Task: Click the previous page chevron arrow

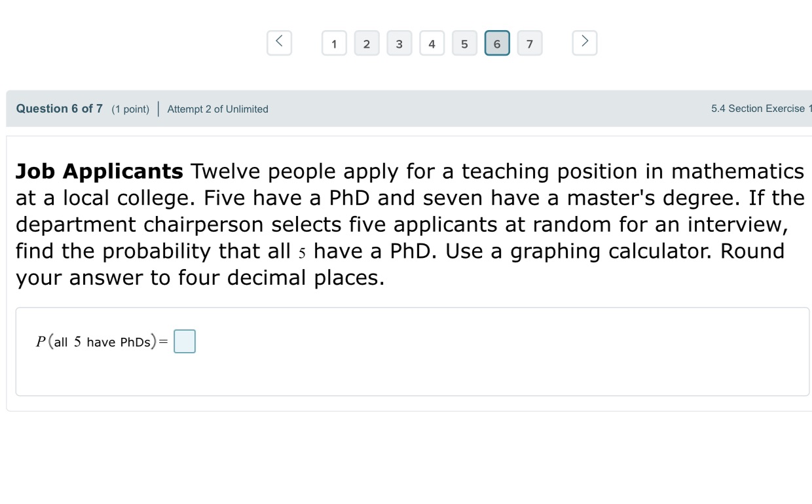Action: [x=279, y=42]
